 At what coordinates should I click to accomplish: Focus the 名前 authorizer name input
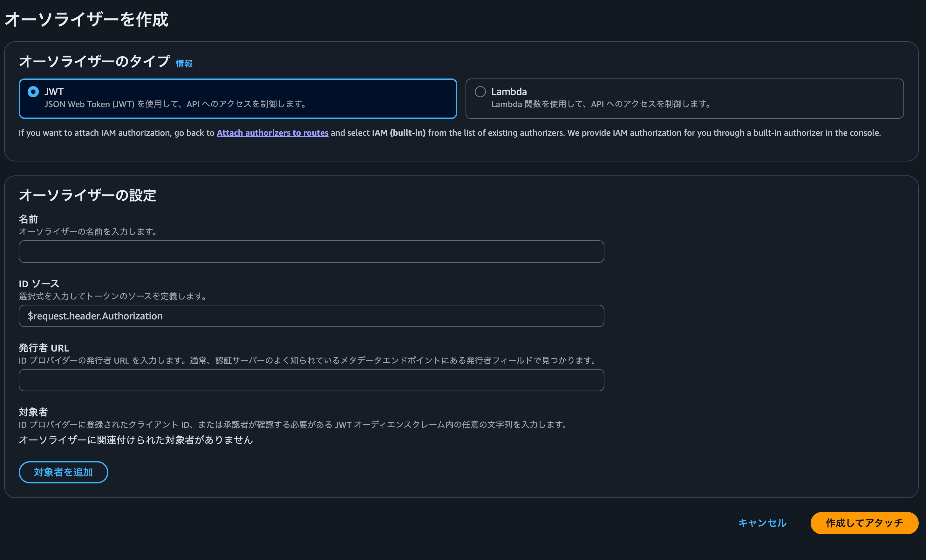click(311, 251)
